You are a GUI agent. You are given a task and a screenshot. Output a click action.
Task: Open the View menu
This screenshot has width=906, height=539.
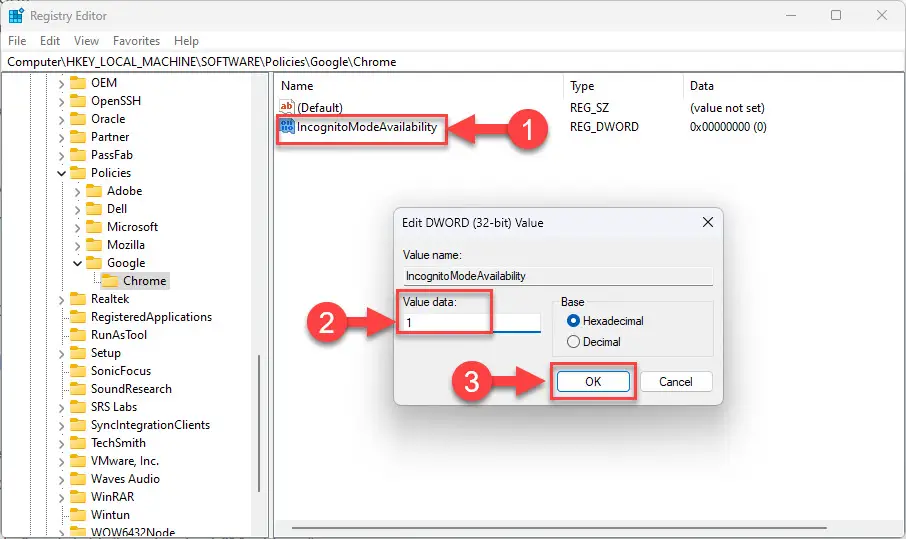[86, 40]
